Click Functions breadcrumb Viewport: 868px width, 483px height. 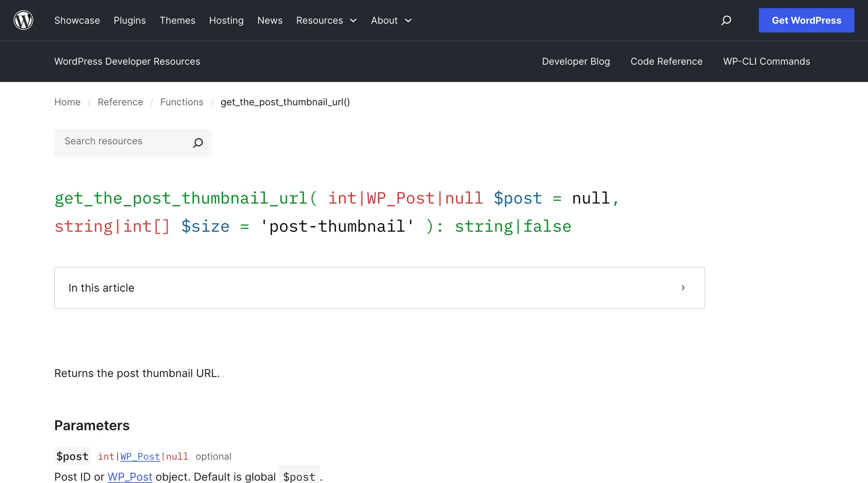point(182,102)
